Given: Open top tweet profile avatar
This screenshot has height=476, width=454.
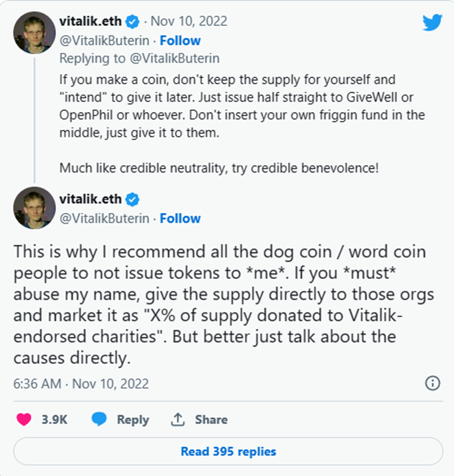Looking at the screenshot, I should click(x=34, y=32).
